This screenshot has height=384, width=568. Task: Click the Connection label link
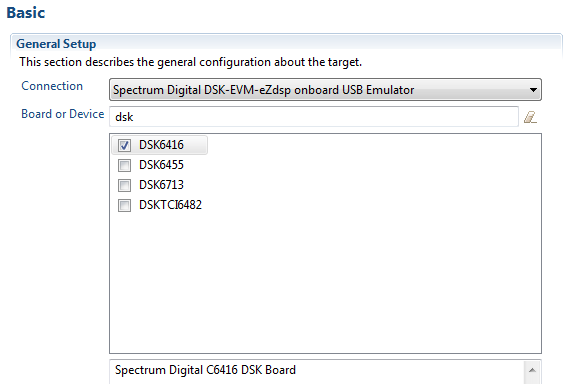pyautogui.click(x=52, y=86)
